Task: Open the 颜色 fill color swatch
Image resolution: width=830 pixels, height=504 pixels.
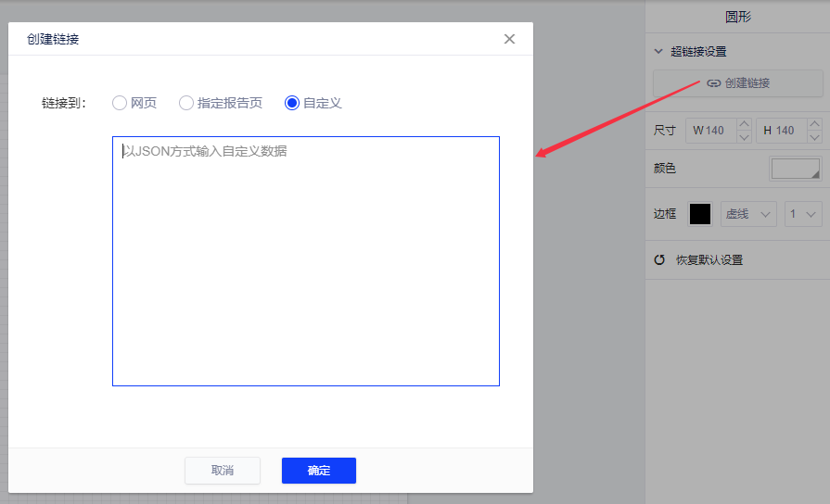Action: 796,169
